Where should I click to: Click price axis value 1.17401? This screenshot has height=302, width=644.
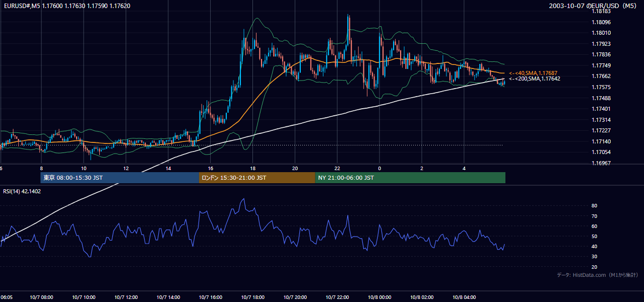(x=600, y=109)
